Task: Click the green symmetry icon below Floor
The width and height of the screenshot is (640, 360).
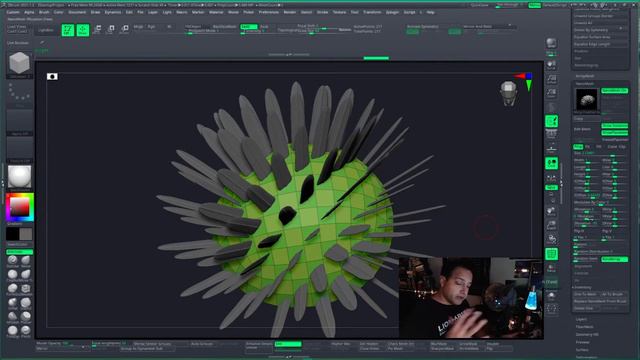Action: coord(551,163)
